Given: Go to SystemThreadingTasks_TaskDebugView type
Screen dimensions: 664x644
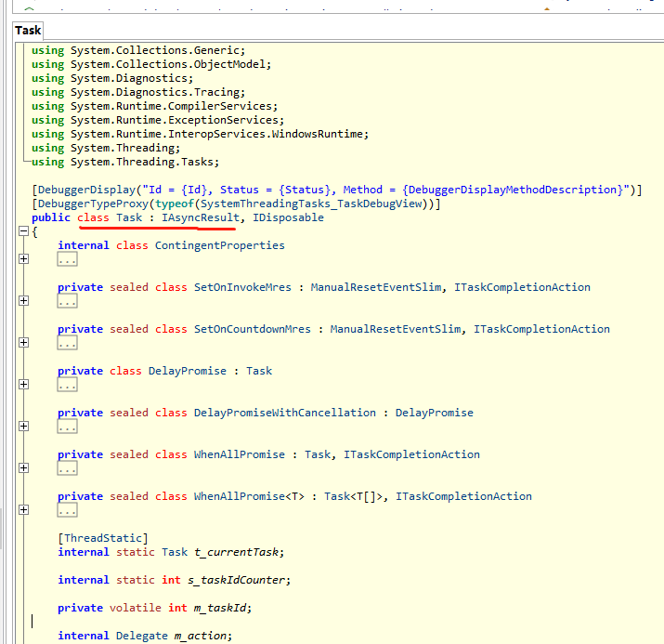Looking at the screenshot, I should [311, 204].
